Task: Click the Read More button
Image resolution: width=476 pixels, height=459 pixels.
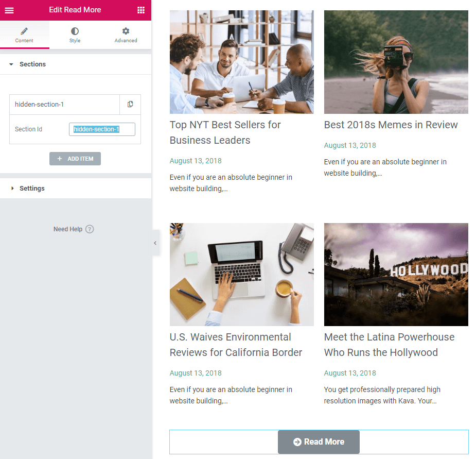Action: (319, 441)
